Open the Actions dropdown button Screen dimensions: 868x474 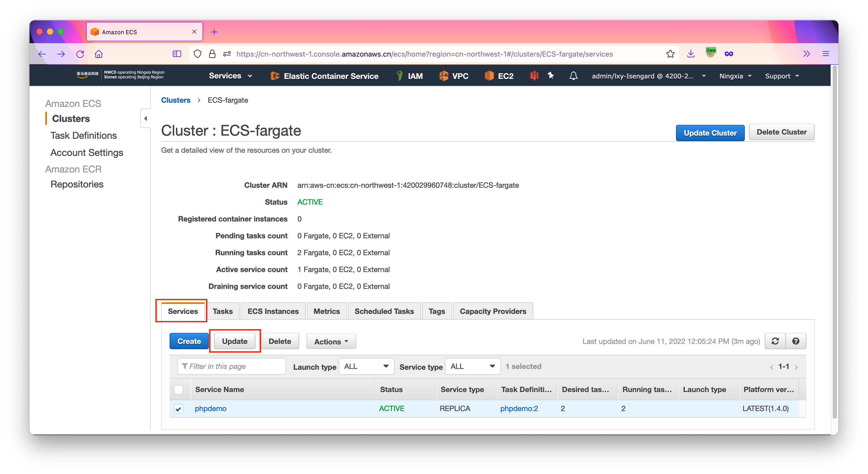(x=331, y=341)
